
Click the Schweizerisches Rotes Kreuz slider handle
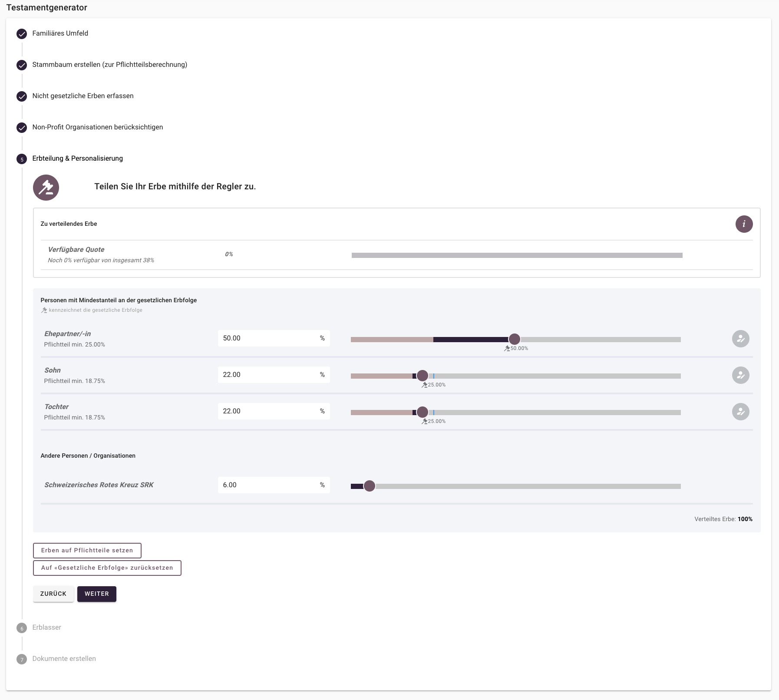click(369, 486)
